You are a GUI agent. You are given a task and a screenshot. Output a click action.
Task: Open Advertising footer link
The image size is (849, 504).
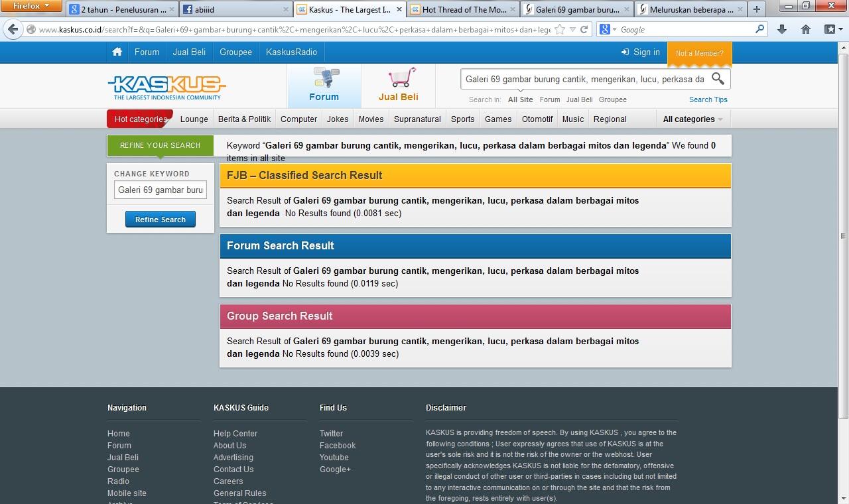(x=233, y=458)
